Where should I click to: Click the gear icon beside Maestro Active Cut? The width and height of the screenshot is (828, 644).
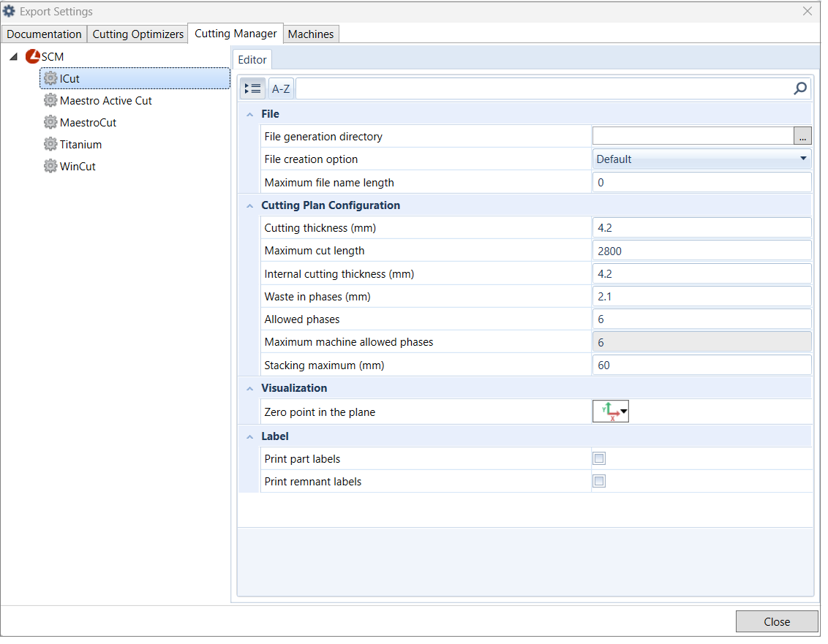tap(50, 100)
